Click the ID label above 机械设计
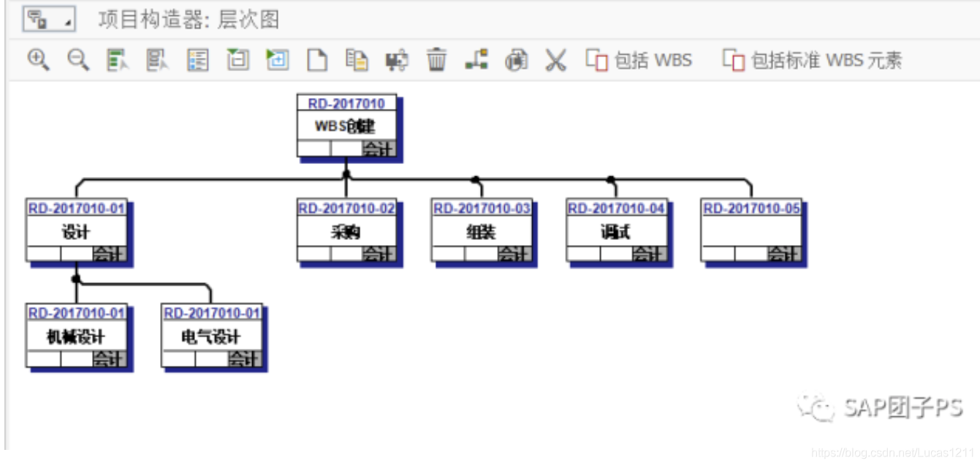The width and height of the screenshot is (980, 466). (77, 313)
